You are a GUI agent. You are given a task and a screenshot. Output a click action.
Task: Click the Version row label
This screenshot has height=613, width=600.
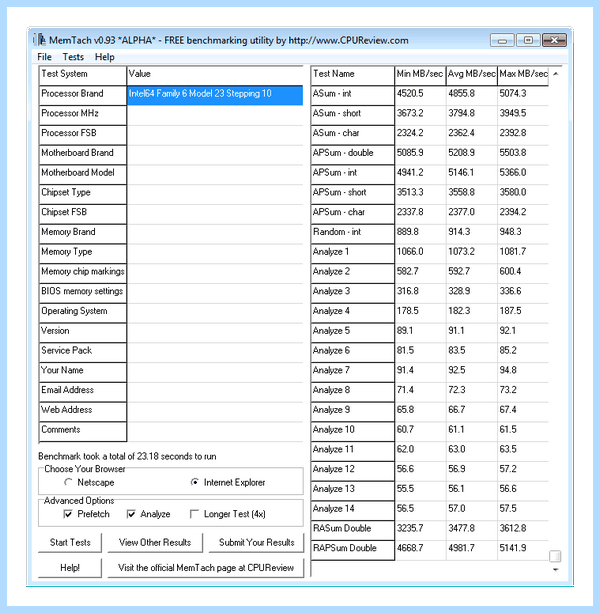coord(82,333)
